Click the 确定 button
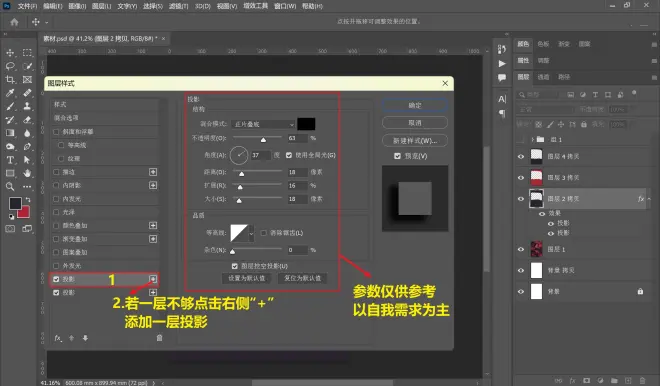Viewport: 660px width, 386px height. (x=415, y=105)
